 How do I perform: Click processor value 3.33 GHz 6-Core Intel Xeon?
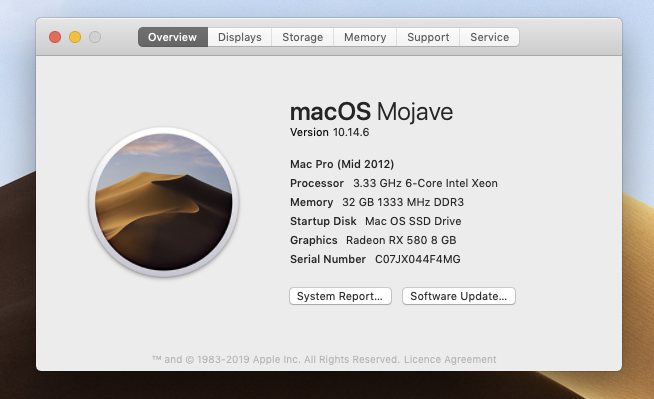tap(425, 183)
